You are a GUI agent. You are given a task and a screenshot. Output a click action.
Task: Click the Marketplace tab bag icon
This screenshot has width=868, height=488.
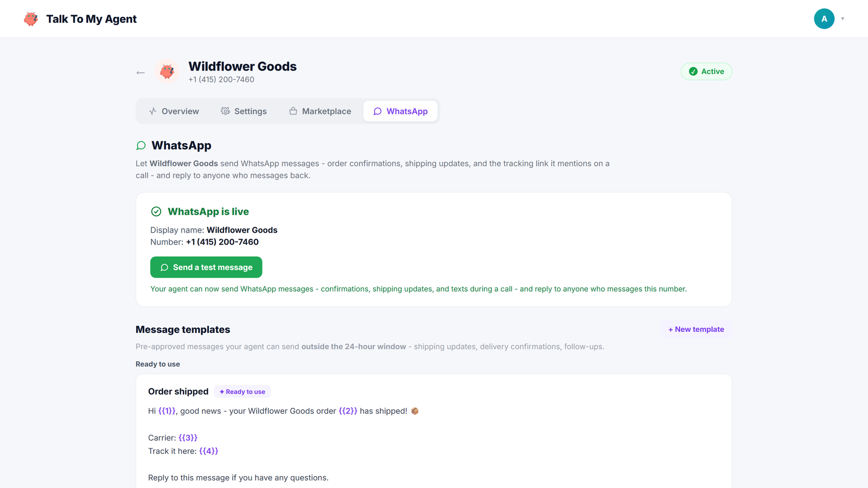pyautogui.click(x=293, y=111)
